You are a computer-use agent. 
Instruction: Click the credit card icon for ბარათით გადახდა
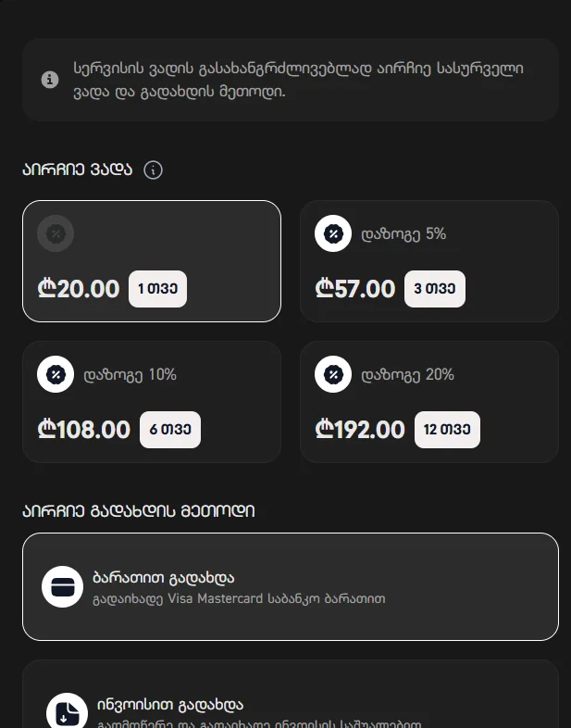[x=63, y=586]
